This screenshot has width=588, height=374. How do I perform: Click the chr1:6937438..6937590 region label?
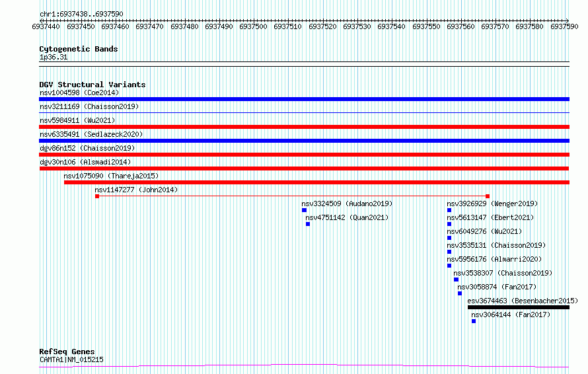point(81,14)
